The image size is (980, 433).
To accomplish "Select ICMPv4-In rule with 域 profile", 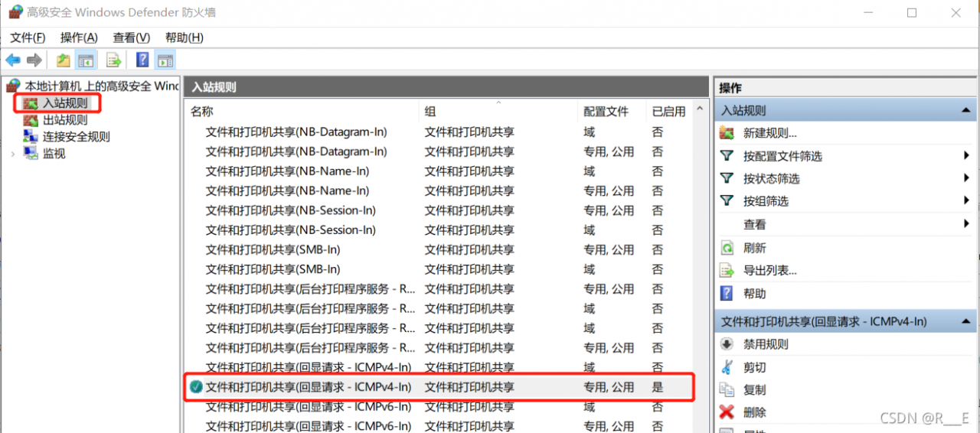I will [439, 367].
